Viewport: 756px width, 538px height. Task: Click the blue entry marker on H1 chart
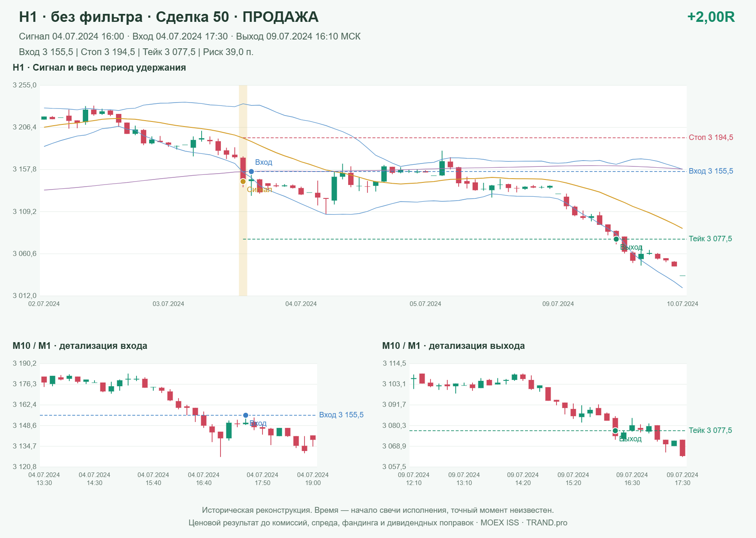pos(251,171)
